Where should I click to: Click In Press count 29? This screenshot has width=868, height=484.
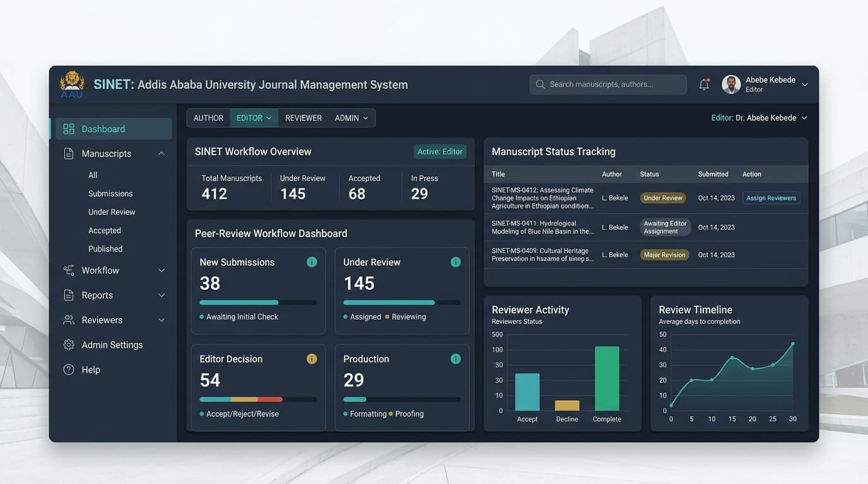pos(419,194)
